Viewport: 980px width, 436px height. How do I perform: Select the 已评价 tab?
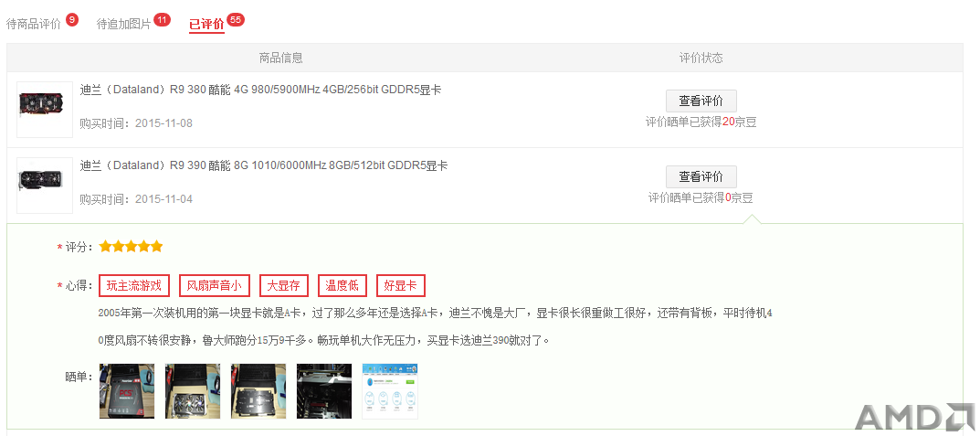point(206,25)
